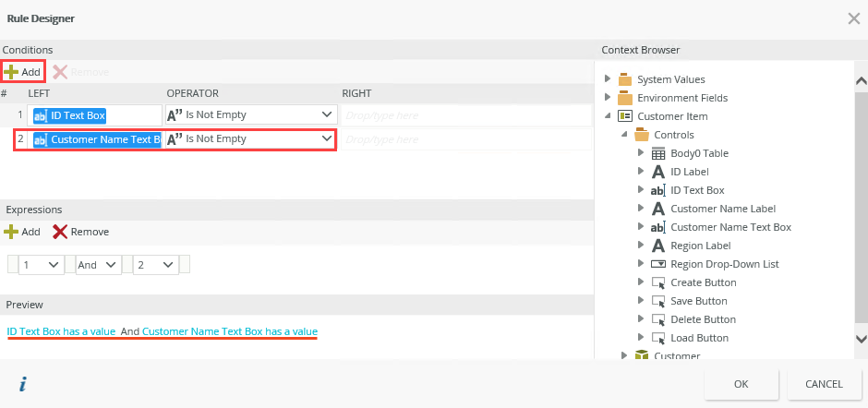Image resolution: width=868 pixels, height=408 pixels.
Task: Click the Body0 Table icon
Action: pos(658,153)
